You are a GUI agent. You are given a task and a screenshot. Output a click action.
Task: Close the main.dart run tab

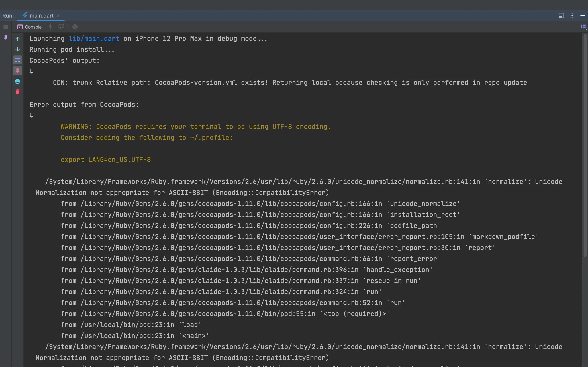[x=58, y=16]
